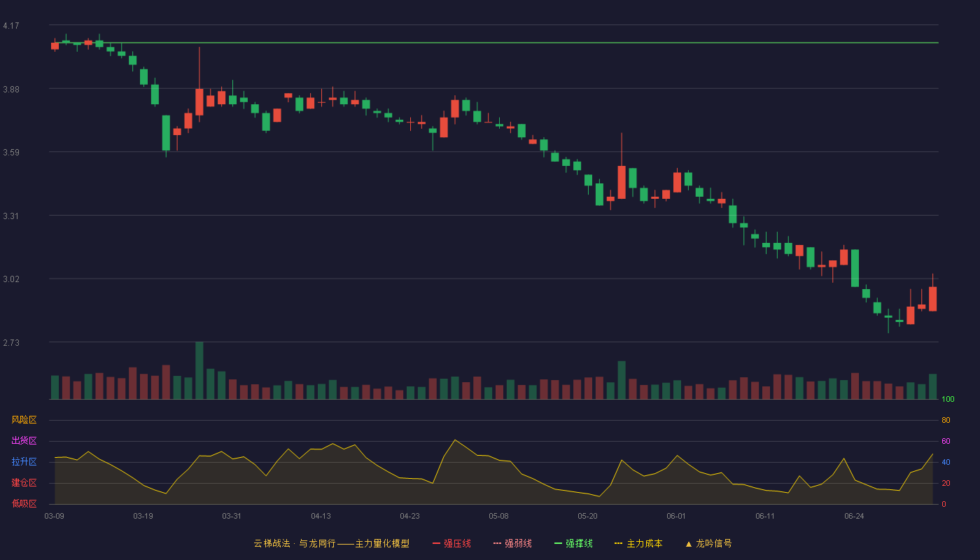Click the 03-09 date label

54,516
